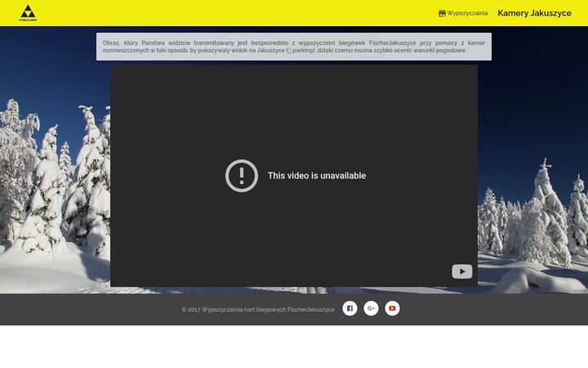Screen dimensions: 588x368
Task: Open the Google Plus footer icon
Action: (371, 308)
